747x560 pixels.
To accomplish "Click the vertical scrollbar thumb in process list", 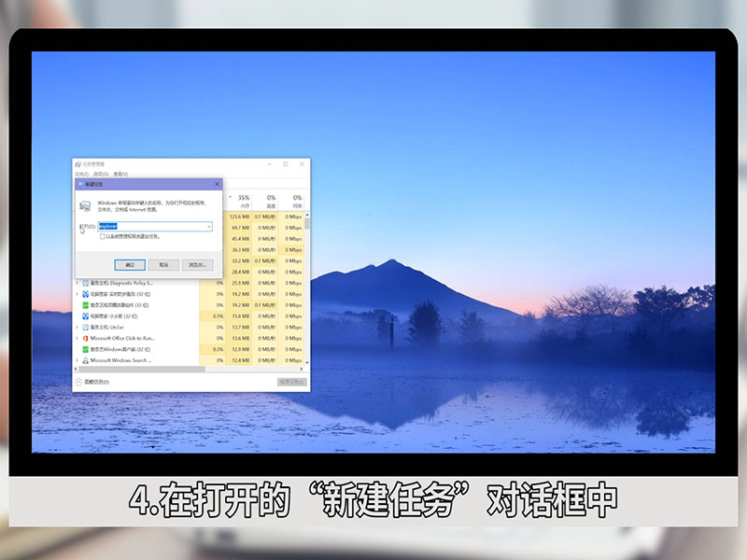I will click(307, 224).
